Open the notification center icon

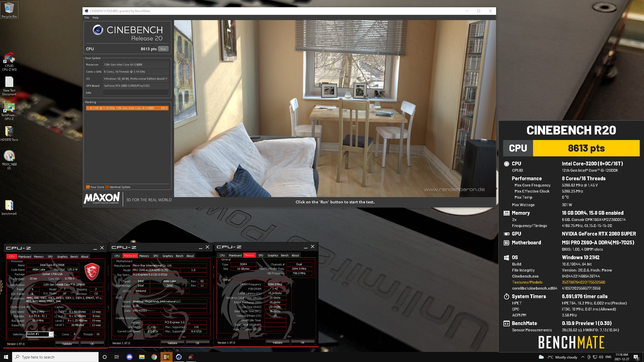coord(636,357)
